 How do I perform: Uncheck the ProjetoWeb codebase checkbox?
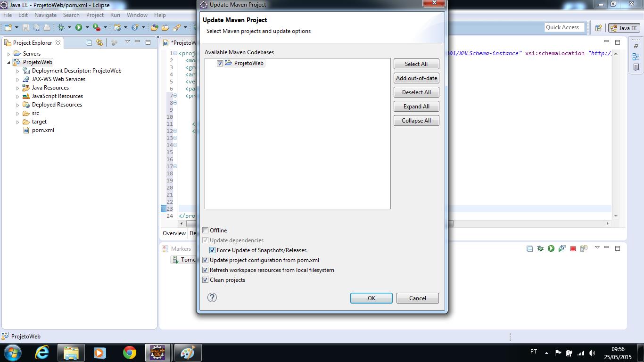(220, 63)
